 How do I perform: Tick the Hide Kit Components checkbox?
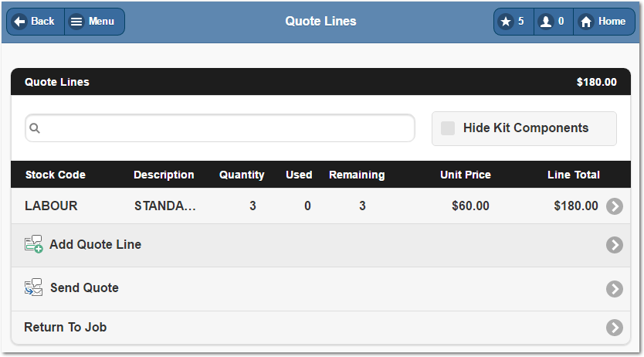(x=448, y=128)
